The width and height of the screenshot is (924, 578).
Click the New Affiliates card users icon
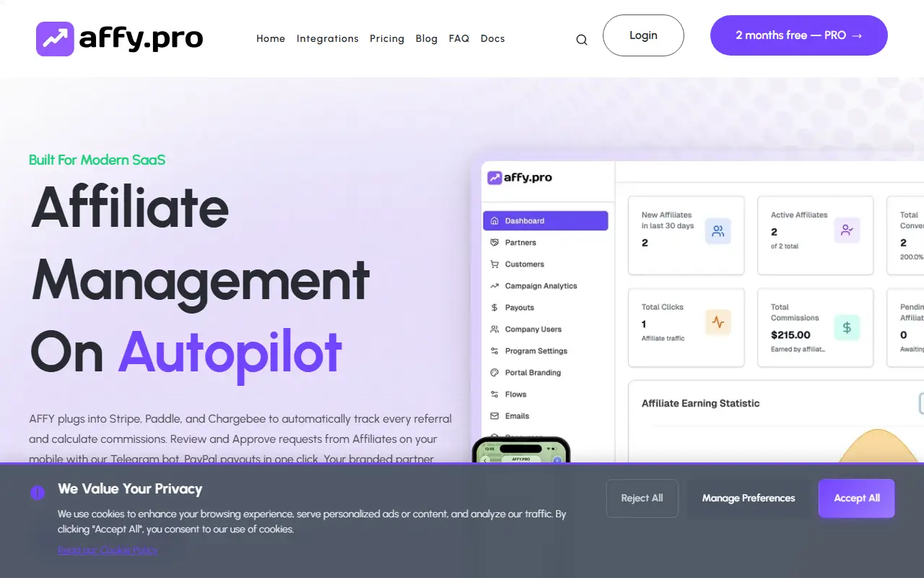click(718, 231)
